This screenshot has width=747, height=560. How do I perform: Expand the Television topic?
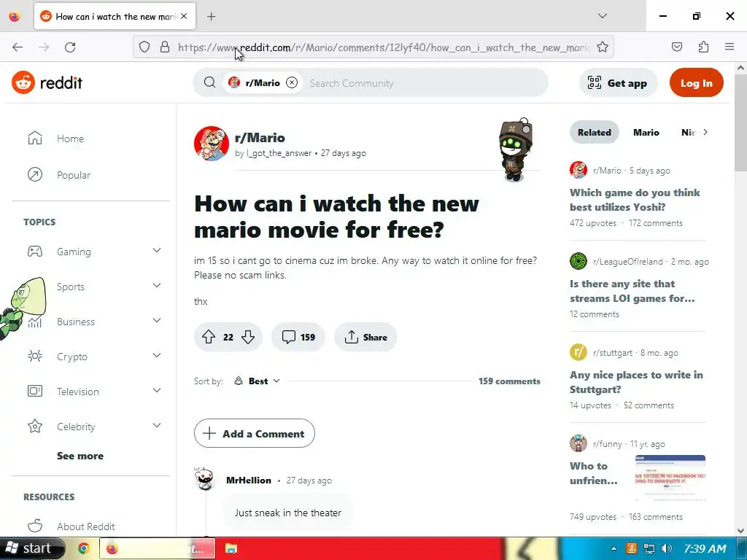coord(157,391)
